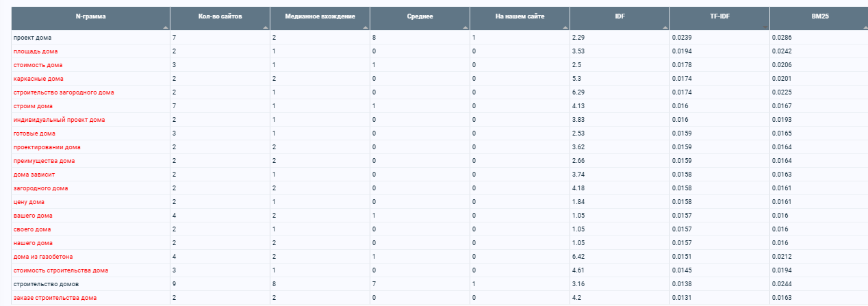Toggle descending sort arrow in TF-IDF header
Viewport: 868px width, 306px height.
[765, 27]
